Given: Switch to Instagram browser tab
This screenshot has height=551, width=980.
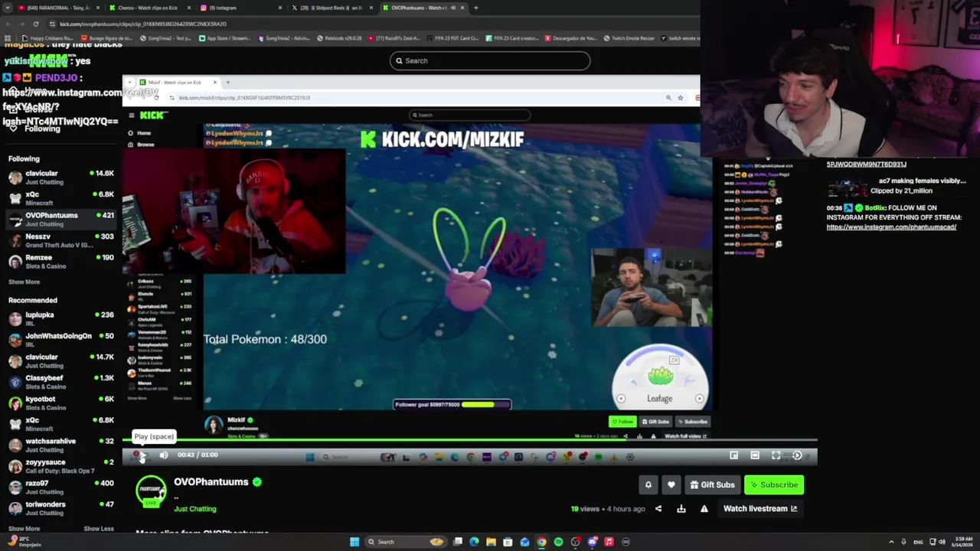Looking at the screenshot, I should [x=241, y=8].
